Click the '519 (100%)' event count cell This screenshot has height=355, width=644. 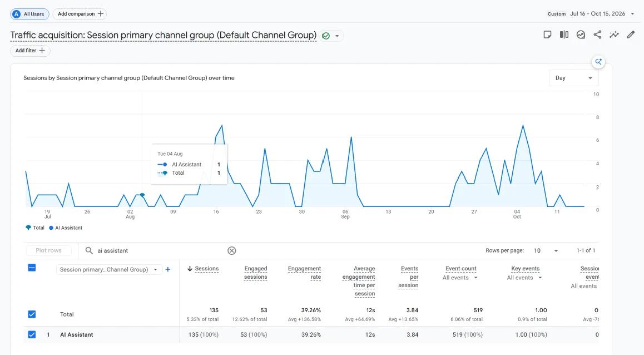467,335
